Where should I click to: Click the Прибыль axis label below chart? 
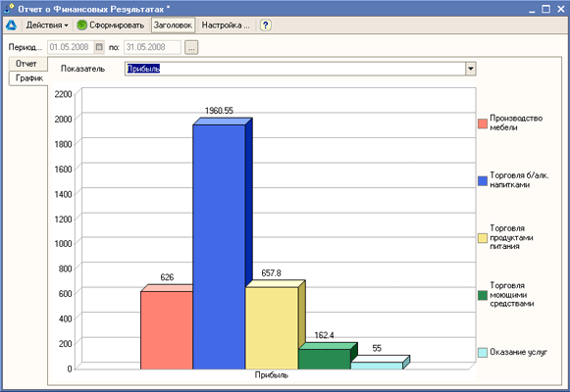[x=272, y=375]
